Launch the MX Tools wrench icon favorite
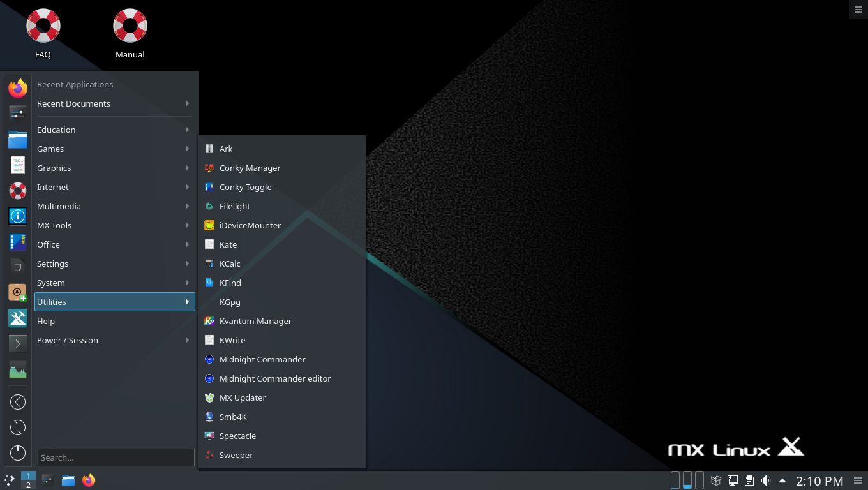This screenshot has width=868, height=490. tap(18, 318)
